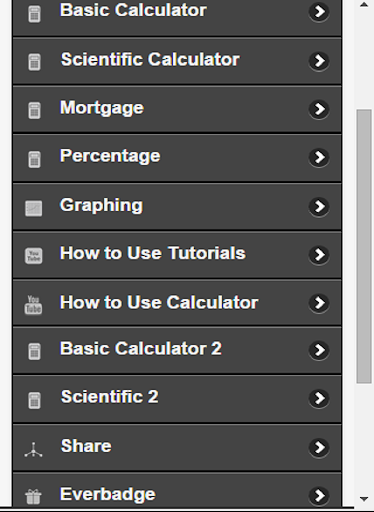
Task: Go to Basic Calculator 2
Action: coord(177,350)
